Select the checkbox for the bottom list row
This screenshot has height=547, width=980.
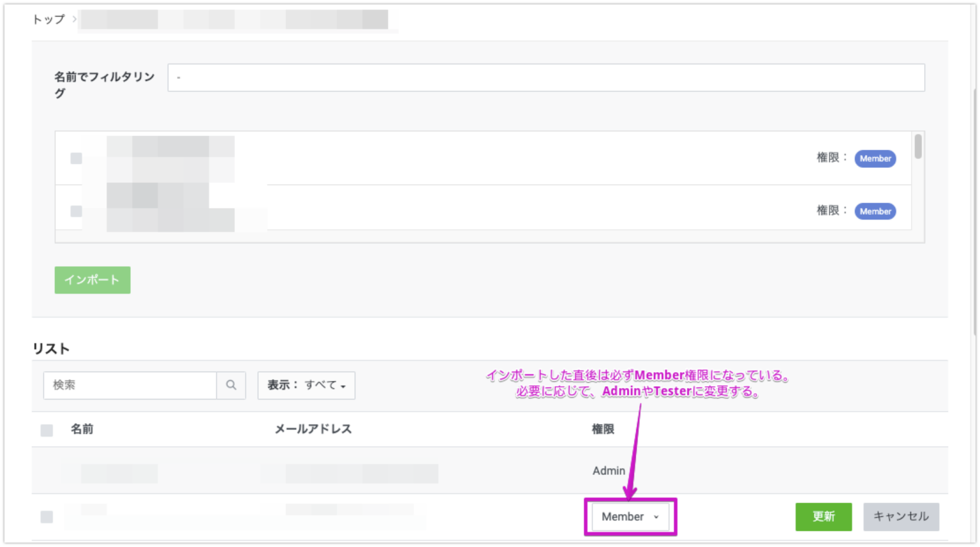point(46,517)
